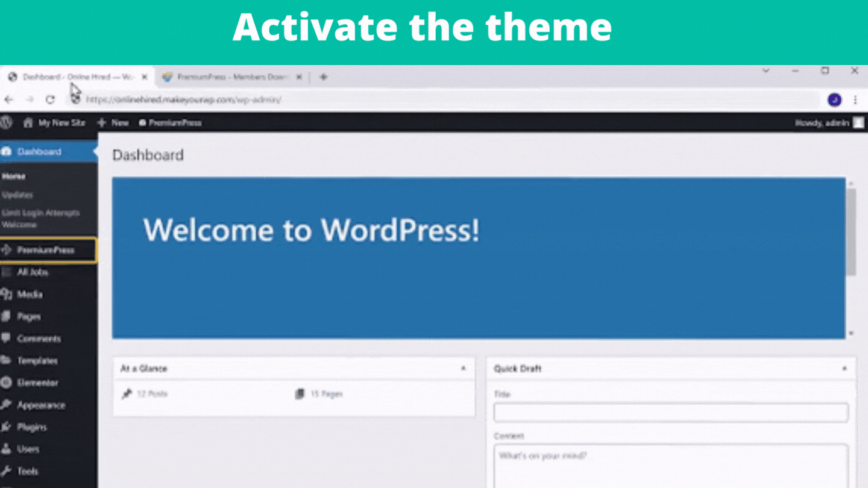Collapse the Quick Draft panel
868x488 pixels.
pyautogui.click(x=844, y=368)
